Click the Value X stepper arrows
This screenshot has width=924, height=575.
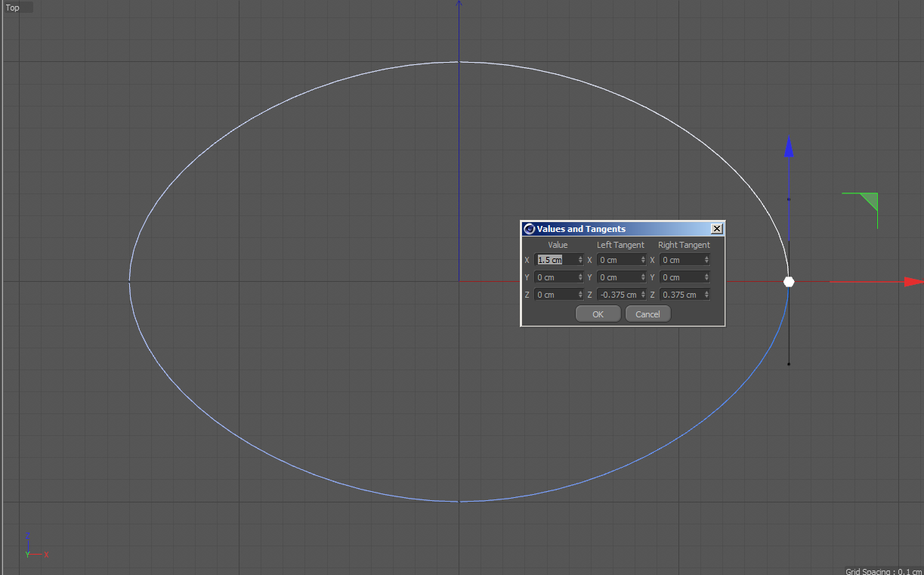(x=580, y=260)
